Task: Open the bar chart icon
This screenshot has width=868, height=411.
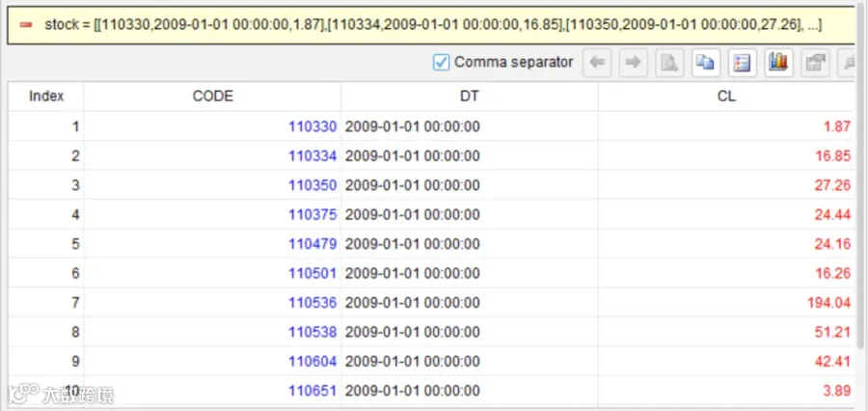Action: click(x=778, y=63)
